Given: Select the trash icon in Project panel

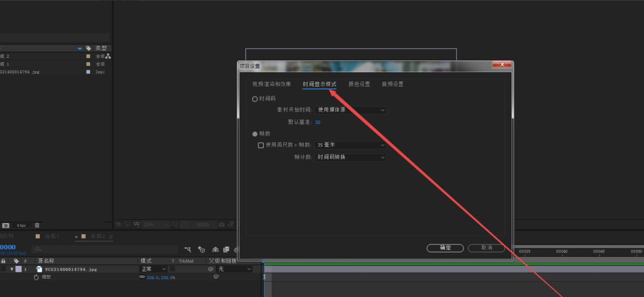Looking at the screenshot, I should (x=37, y=225).
